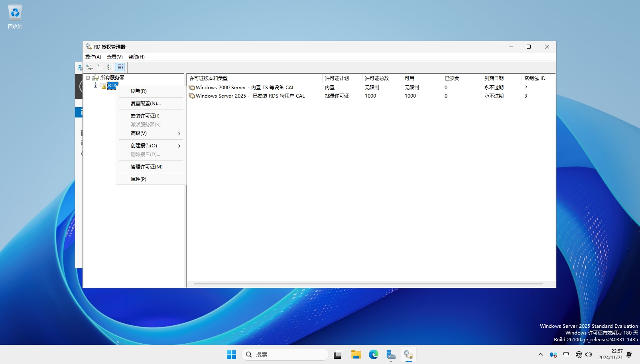Image resolution: width=640 pixels, height=364 pixels.
Task: Switch to small icons view in toolbar
Action: 100,67
